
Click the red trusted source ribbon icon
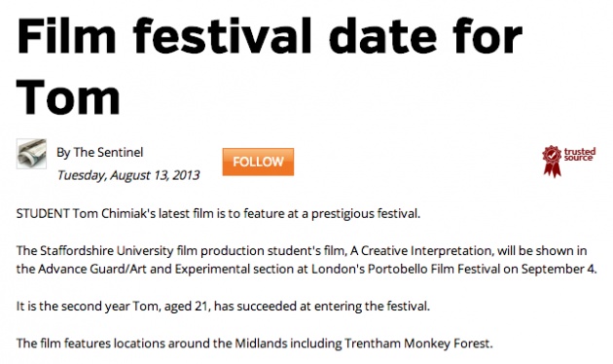tap(552, 161)
